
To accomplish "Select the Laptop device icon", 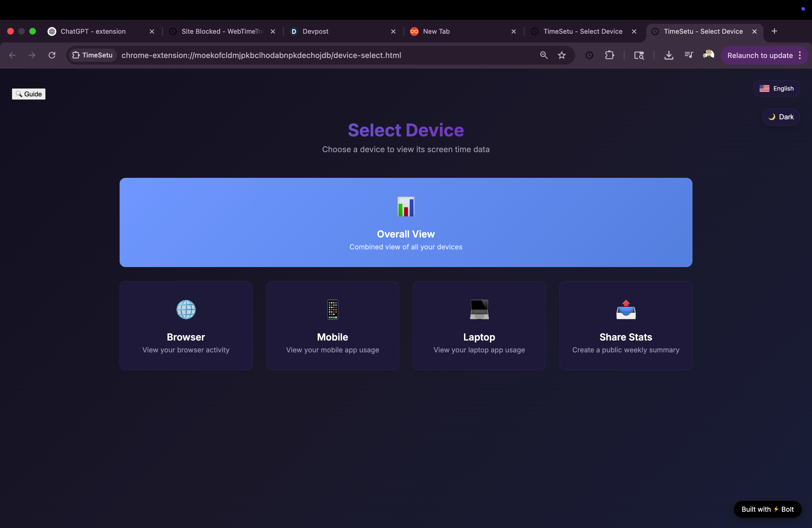I will (x=479, y=309).
